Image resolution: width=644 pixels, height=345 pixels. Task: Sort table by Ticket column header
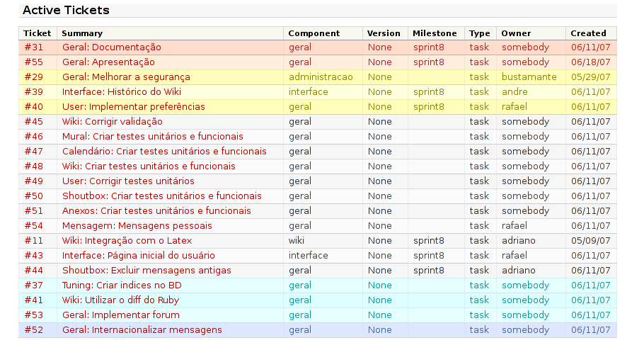38,33
